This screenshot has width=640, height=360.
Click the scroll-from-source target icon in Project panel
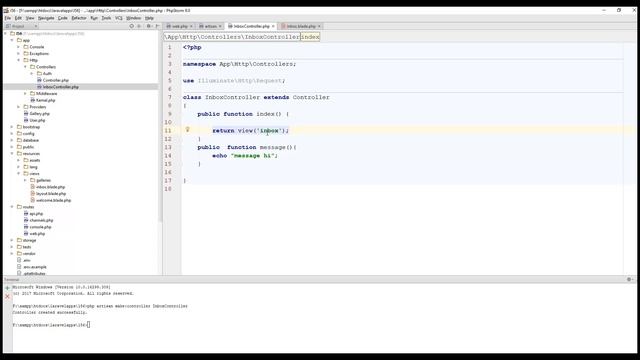(131, 26)
